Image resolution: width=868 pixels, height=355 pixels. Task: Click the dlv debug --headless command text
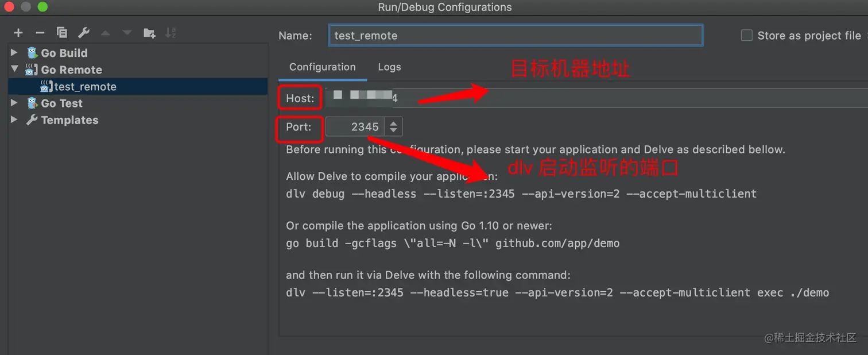click(521, 194)
